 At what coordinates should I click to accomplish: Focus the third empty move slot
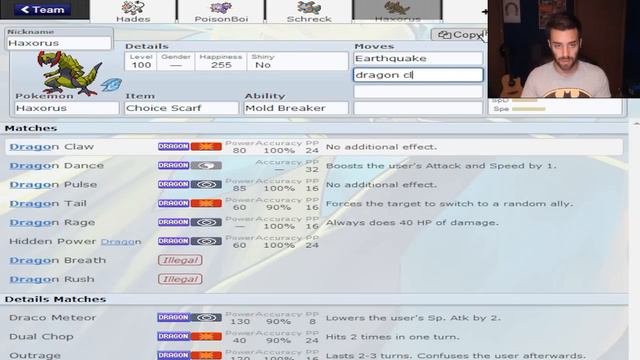coord(418,91)
